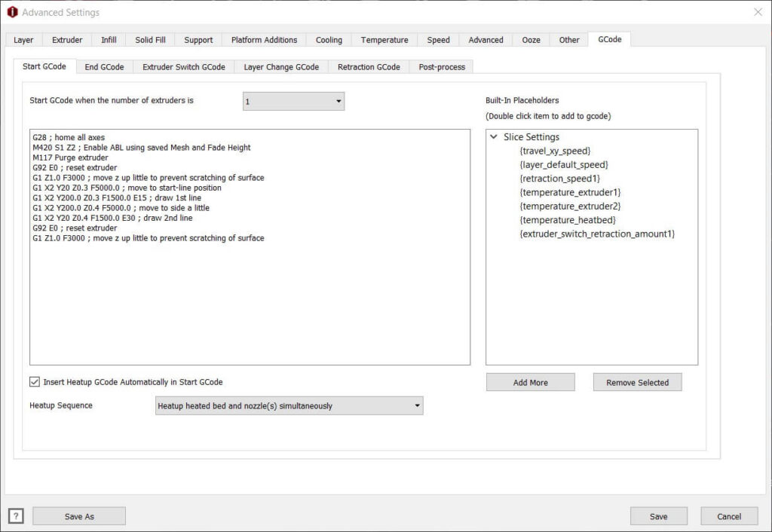Screen dimensions: 772x532
Task: Switch to the Layer tab
Action: tap(23, 40)
